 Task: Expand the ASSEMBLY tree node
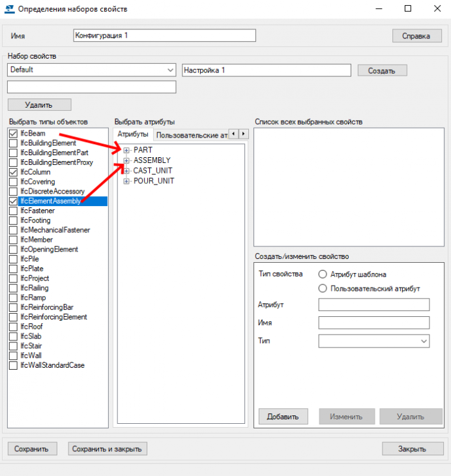[126, 160]
